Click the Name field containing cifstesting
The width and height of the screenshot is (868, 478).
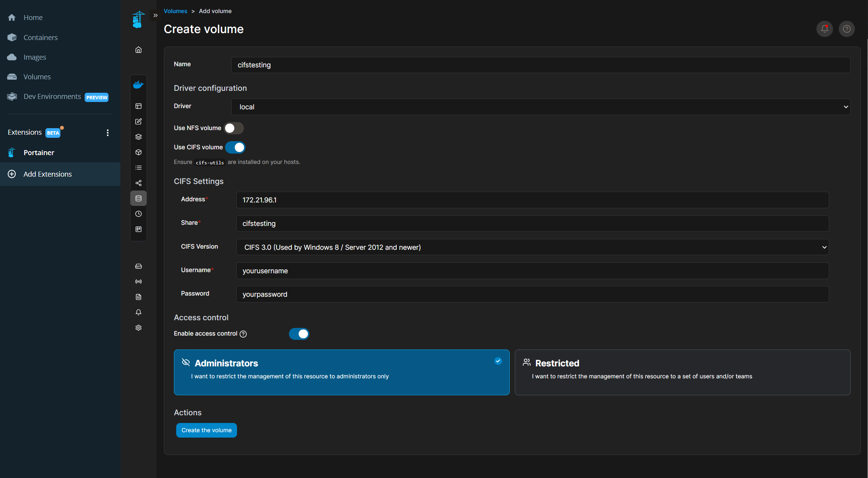[541, 65]
